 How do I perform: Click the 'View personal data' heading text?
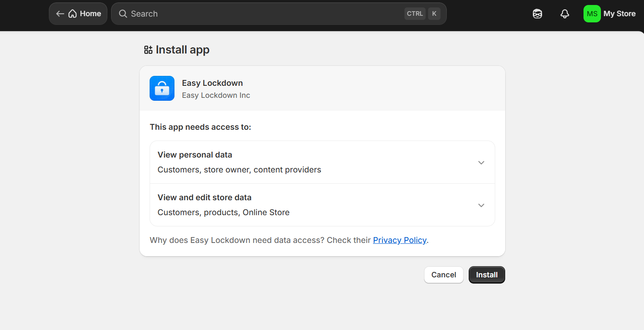[x=195, y=155]
